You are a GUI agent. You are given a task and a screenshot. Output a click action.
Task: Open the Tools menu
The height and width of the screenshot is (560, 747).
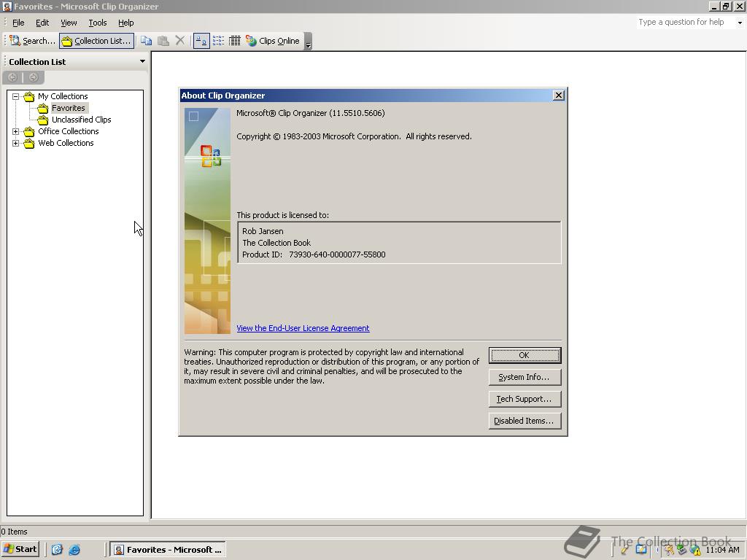click(98, 23)
